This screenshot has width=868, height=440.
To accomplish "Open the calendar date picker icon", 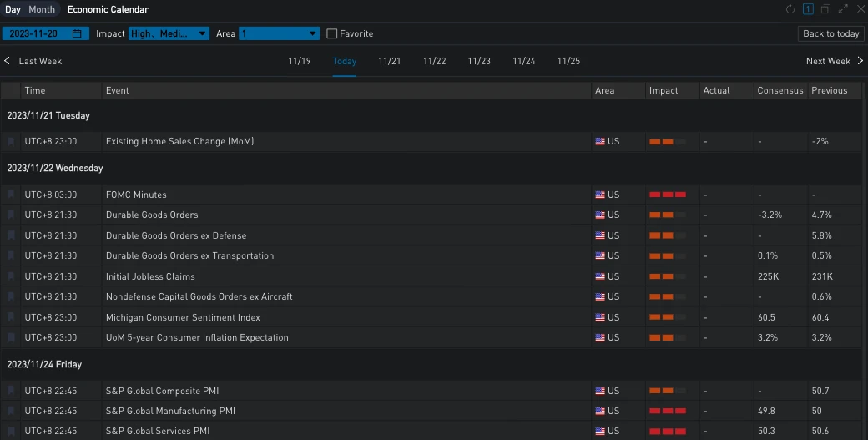I will click(77, 34).
